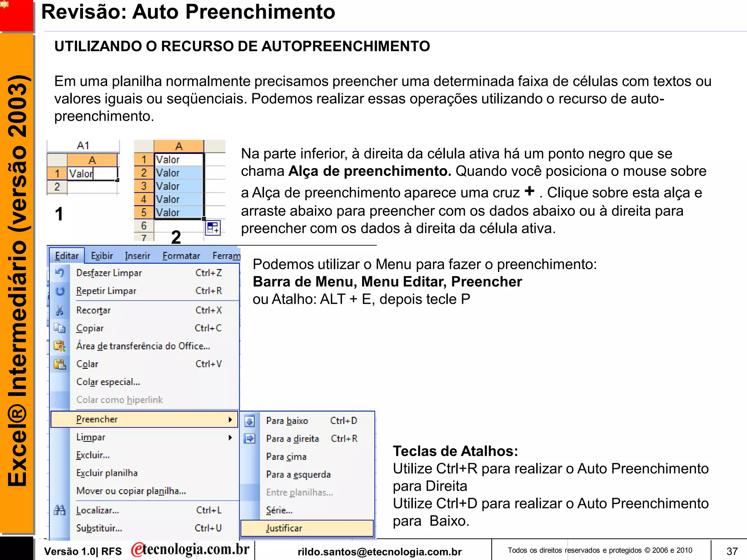Click the Office clipboard transfer icon
Viewport: 747px width, 560px height.
[x=60, y=346]
